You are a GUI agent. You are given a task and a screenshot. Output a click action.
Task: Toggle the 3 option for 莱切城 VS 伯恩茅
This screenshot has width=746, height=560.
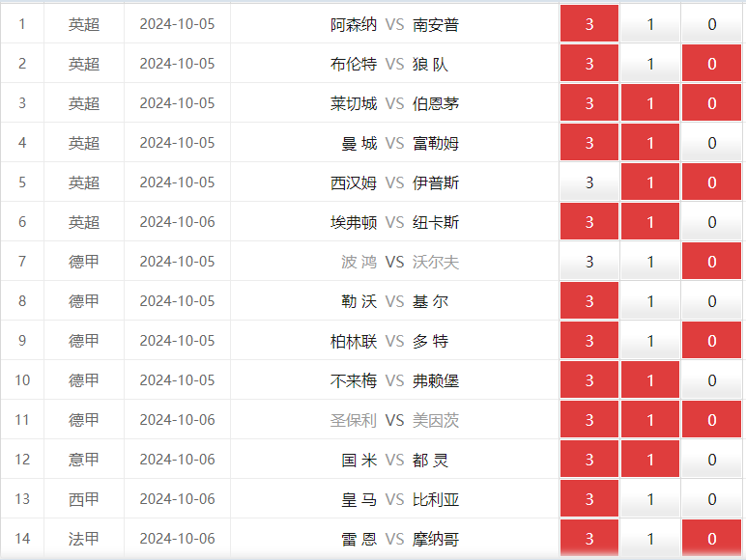tap(589, 102)
